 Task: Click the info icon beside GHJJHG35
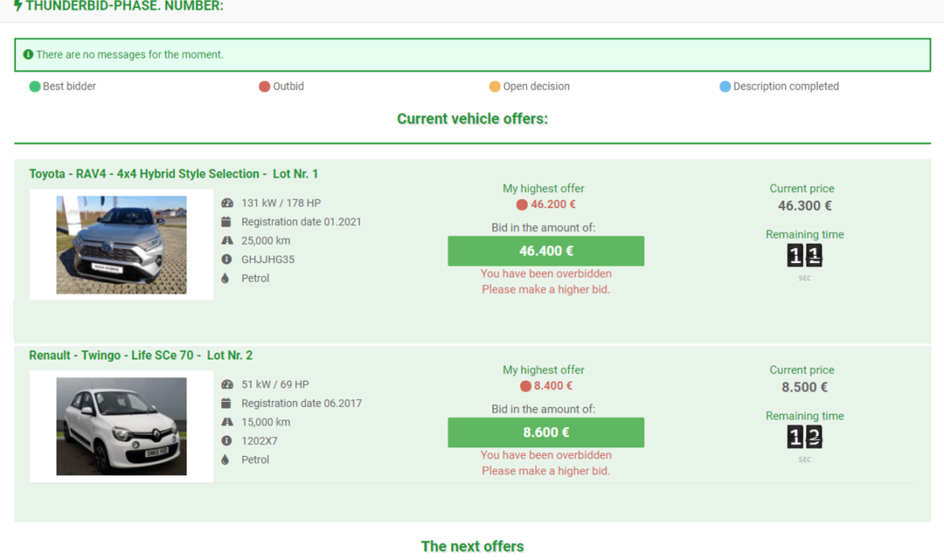point(227,259)
